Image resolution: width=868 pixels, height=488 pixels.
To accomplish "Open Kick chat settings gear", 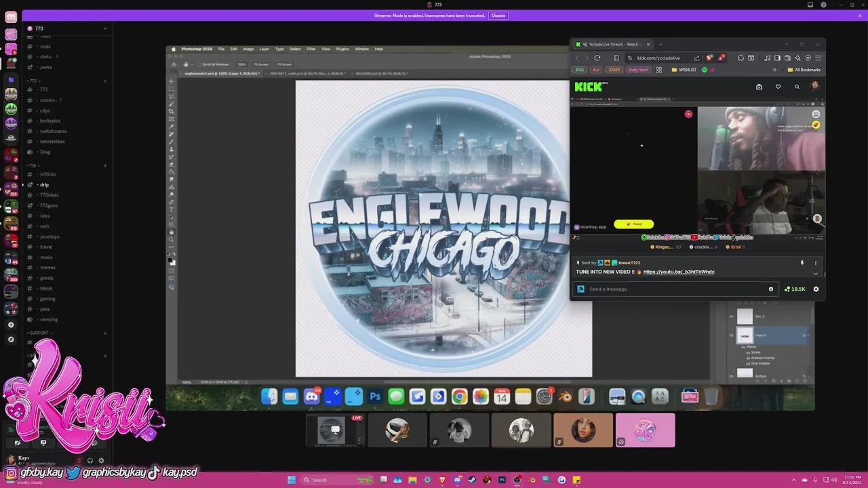I will tap(816, 289).
